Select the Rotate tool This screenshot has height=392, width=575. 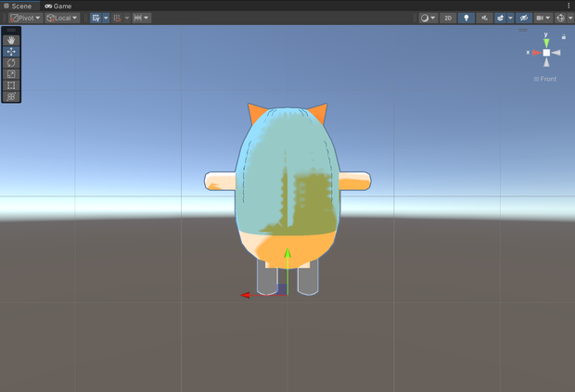click(x=11, y=63)
